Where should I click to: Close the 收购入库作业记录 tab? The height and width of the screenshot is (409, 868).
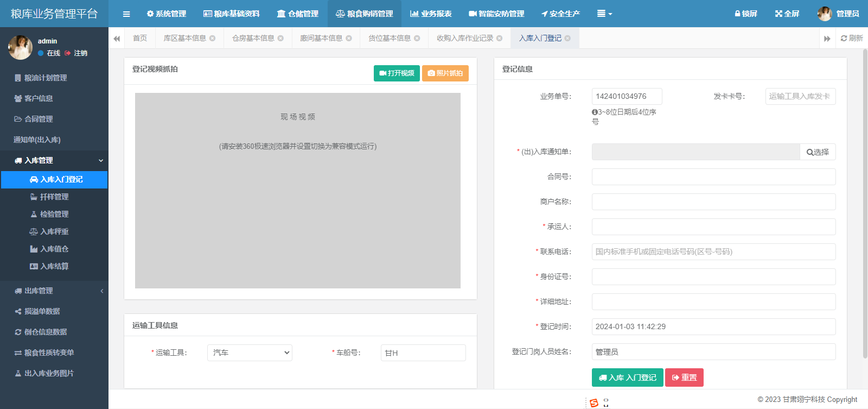(500, 38)
